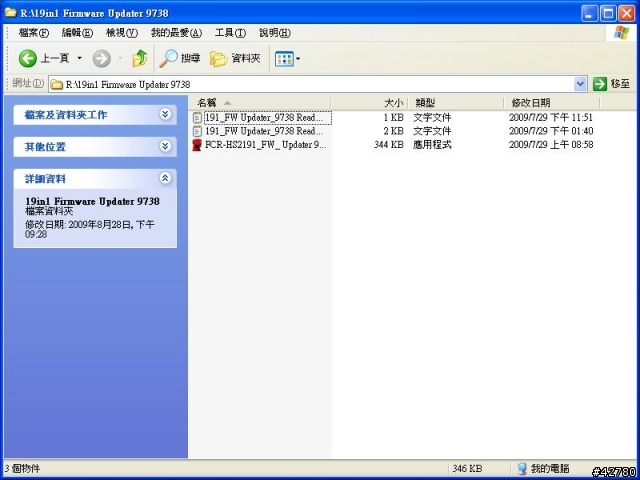Click the folder icon in address bar
640x480 pixels.
[56, 84]
